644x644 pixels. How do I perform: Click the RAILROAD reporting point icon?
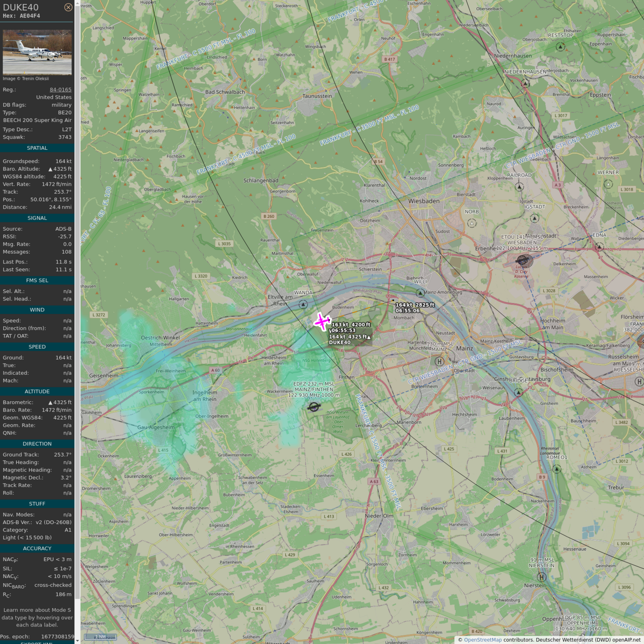coord(519,186)
